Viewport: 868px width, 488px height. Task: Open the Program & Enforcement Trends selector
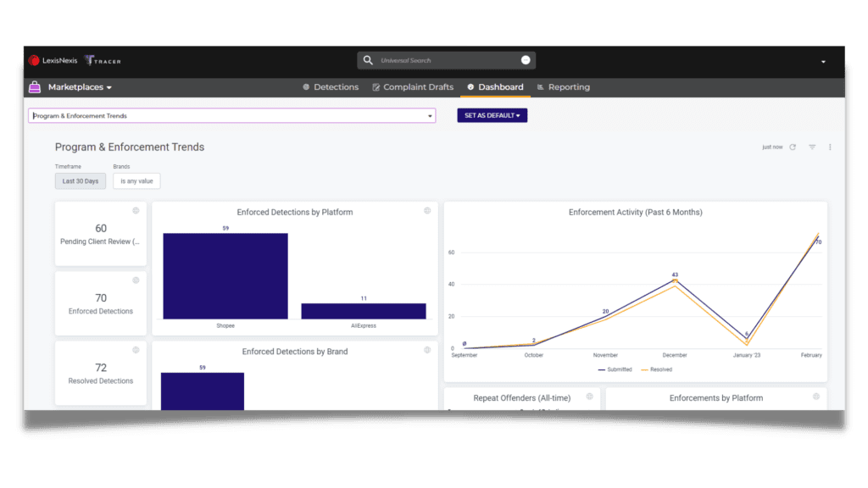(x=232, y=115)
